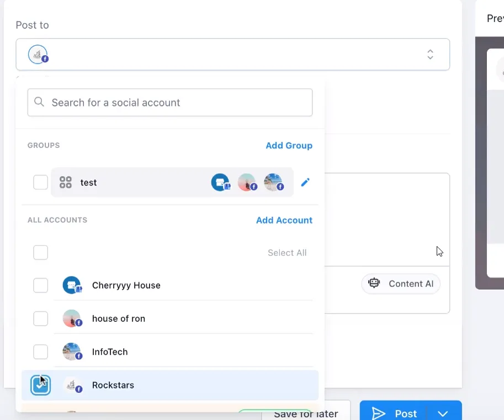Check the house of ron checkbox
Viewport: 504px width, 420px height.
[x=40, y=318]
